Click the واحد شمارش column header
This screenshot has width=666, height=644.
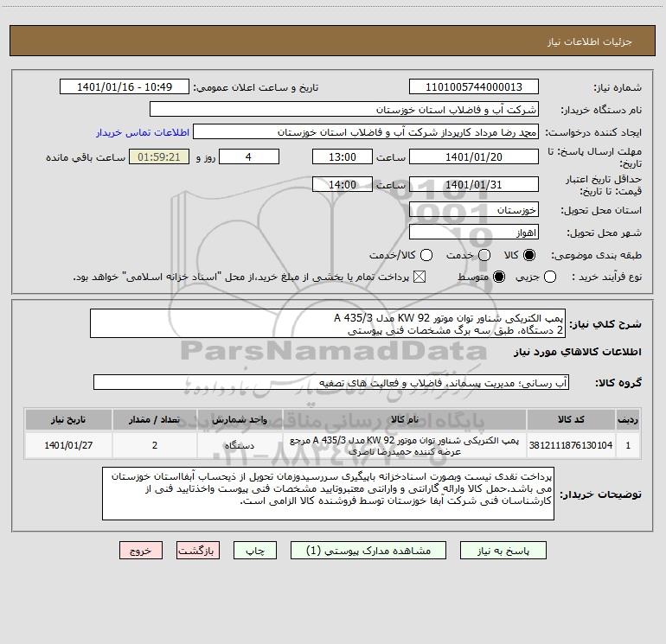[x=240, y=419]
